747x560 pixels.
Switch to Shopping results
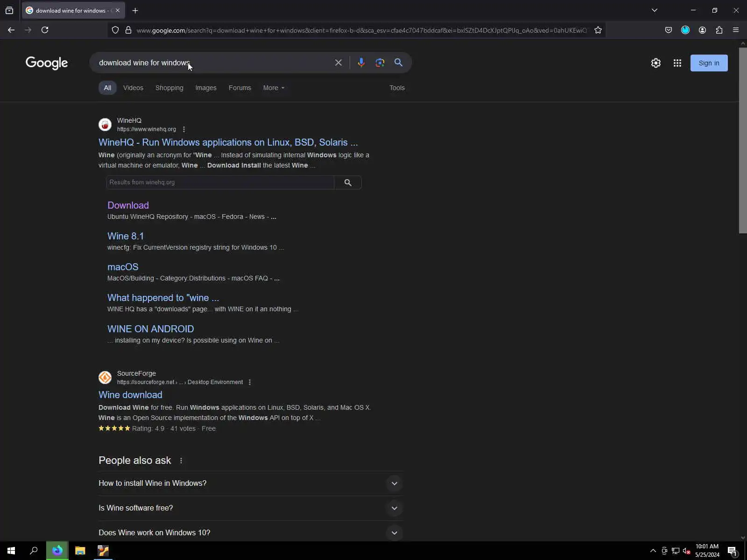pyautogui.click(x=169, y=88)
